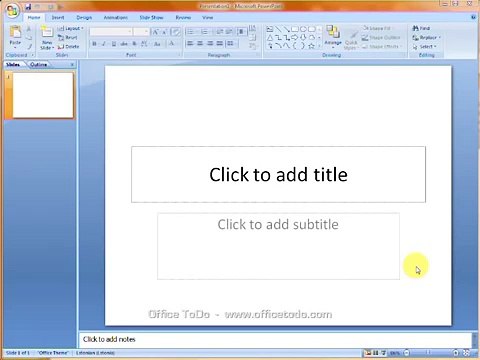Click the title placeholder 'Click to add title'
Screen dimensions: 480x360
tap(278, 174)
